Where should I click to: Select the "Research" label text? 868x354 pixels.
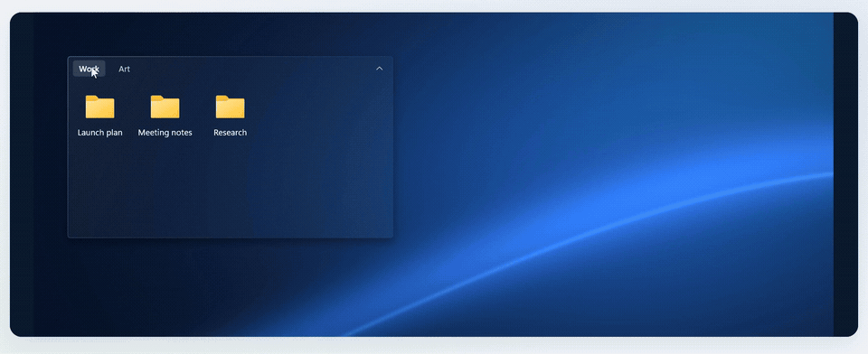pyautogui.click(x=231, y=133)
